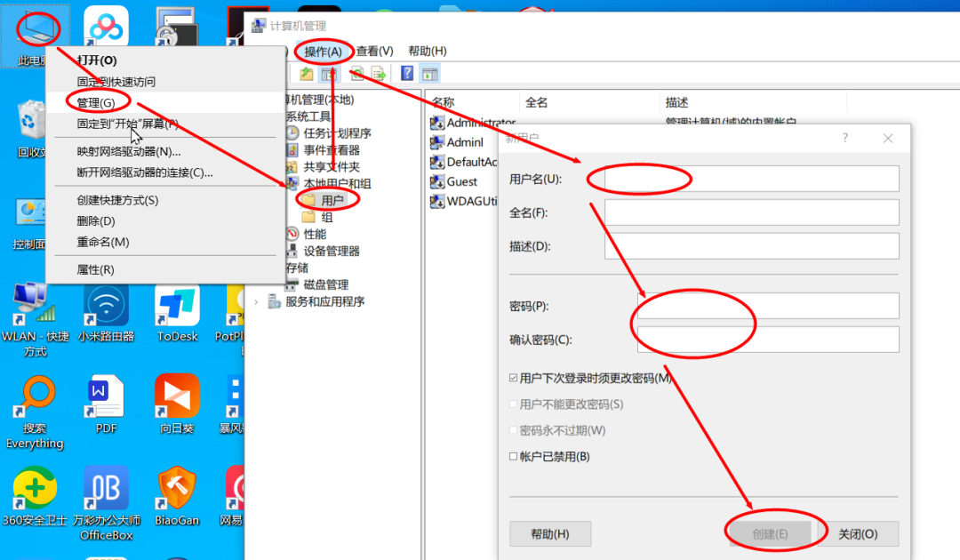Image resolution: width=960 pixels, height=560 pixels.
Task: Choose 管理(G) from the context menu
Action: [x=96, y=103]
